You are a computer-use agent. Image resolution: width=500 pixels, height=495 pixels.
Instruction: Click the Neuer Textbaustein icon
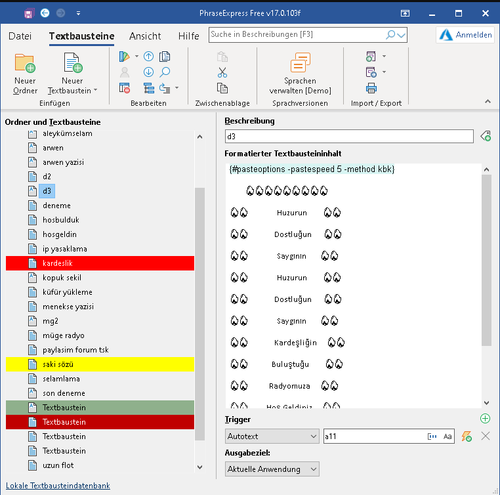click(x=72, y=62)
